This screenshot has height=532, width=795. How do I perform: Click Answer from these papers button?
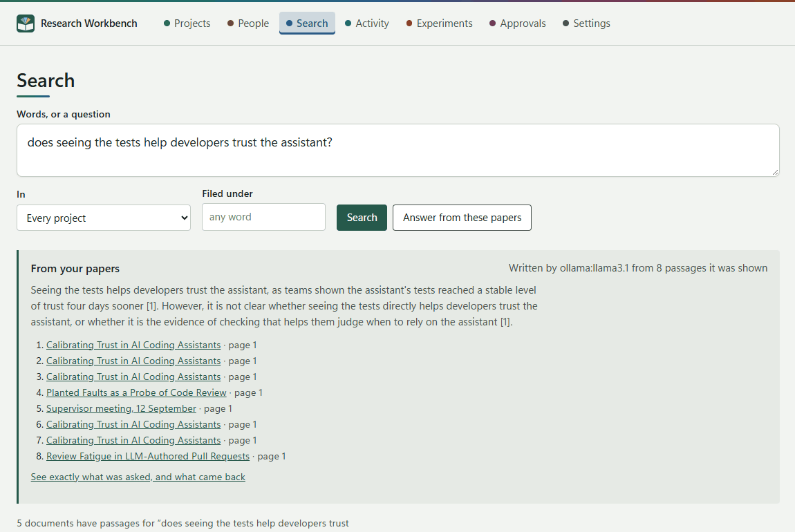click(462, 218)
